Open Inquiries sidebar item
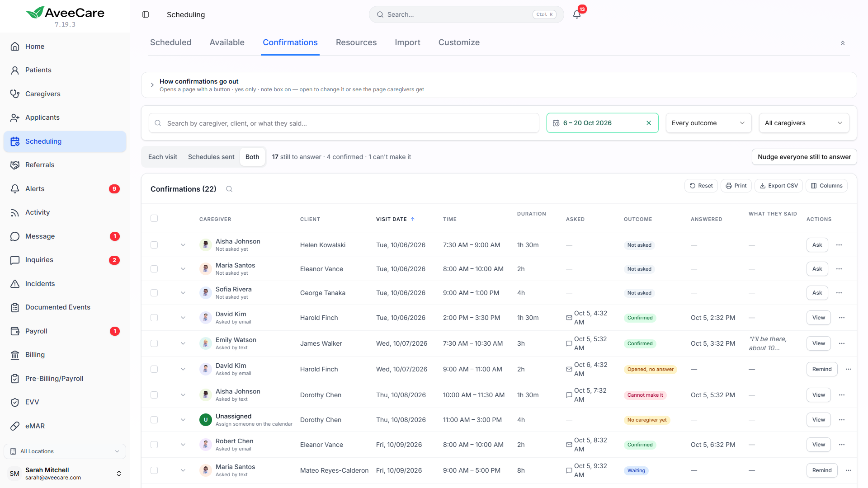868x488 pixels. click(65, 260)
